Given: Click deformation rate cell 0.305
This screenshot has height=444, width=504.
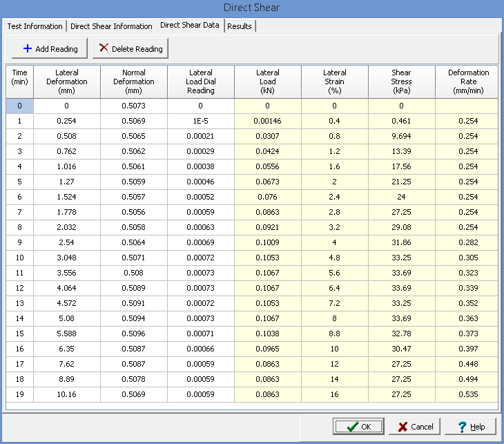Looking at the screenshot, I should point(467,258).
